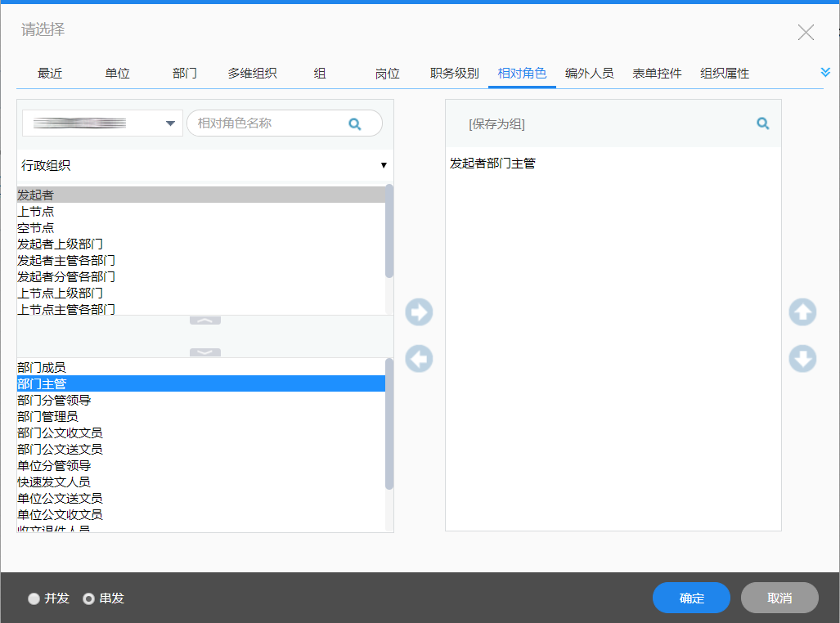Move 发起者部门主管 down with the down arrow

tap(802, 358)
